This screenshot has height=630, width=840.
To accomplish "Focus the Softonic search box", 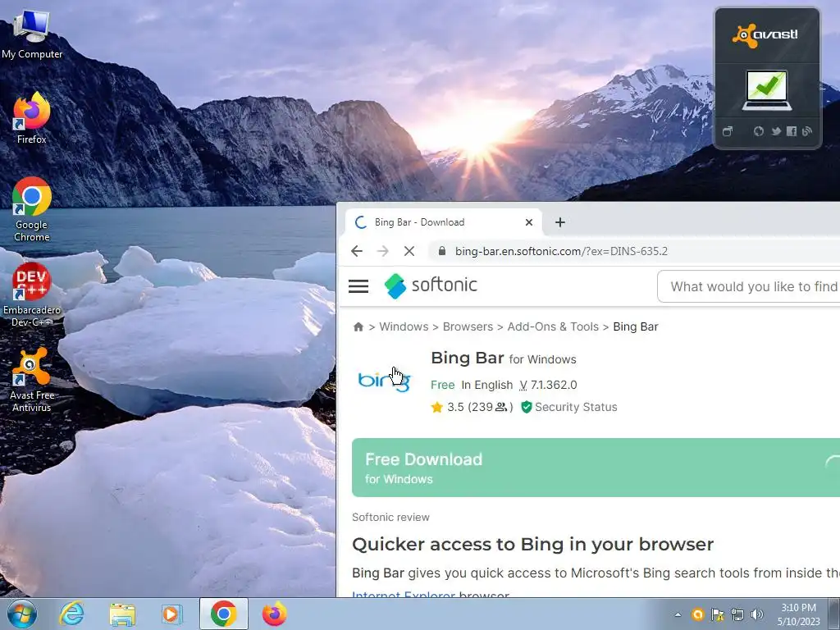I will 749,286.
